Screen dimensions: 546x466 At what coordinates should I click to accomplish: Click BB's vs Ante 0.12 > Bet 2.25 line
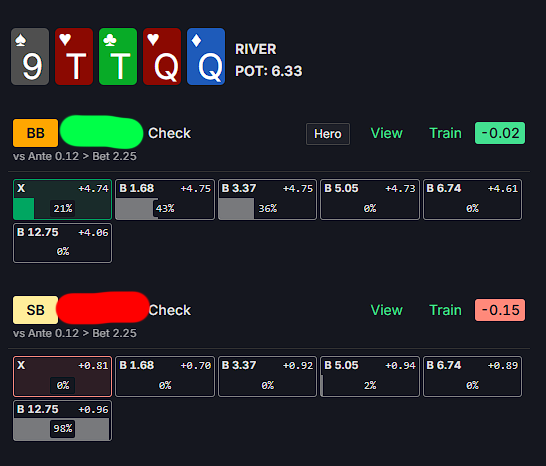[75, 156]
